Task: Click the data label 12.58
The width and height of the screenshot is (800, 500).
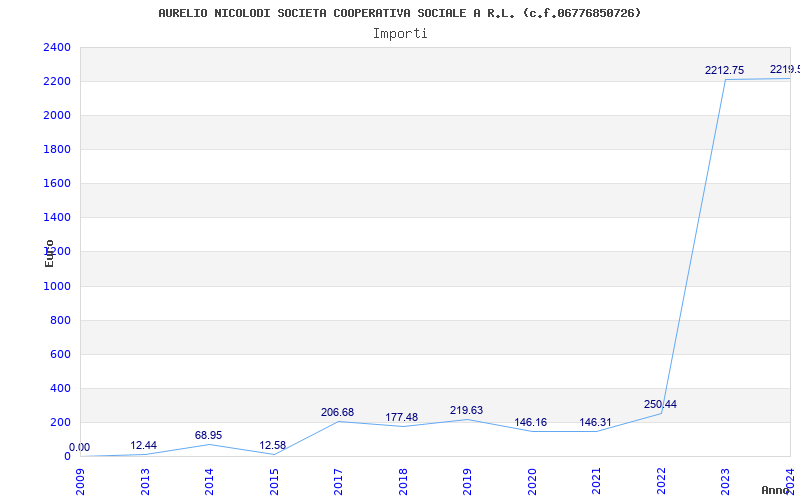Action: click(272, 445)
